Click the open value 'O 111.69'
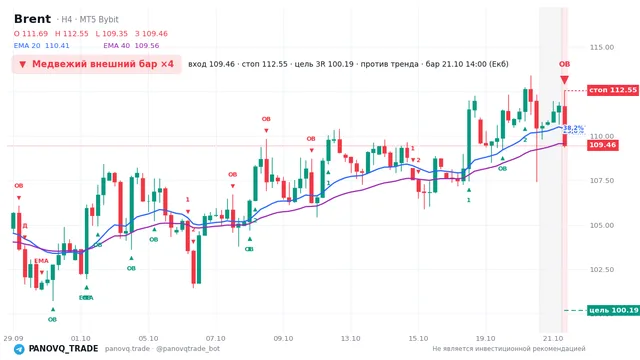Screen dimensions: 640x360 31,34
